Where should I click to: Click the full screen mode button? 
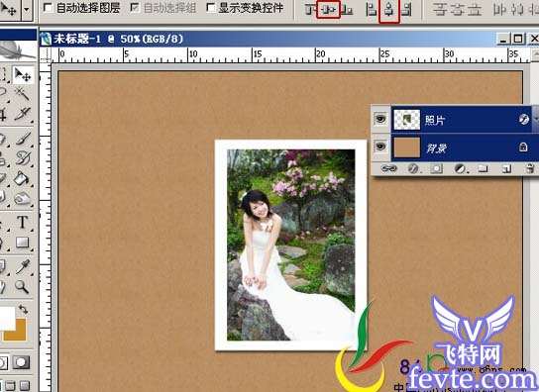click(x=24, y=385)
